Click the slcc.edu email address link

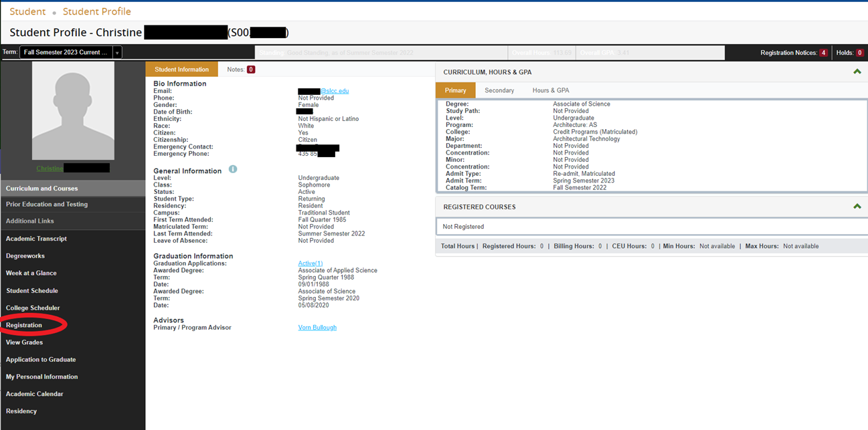334,91
